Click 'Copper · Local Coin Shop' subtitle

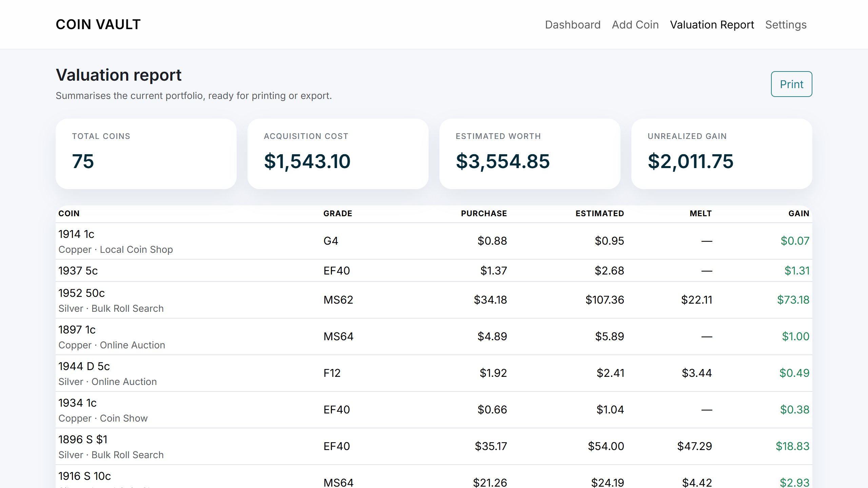tap(116, 249)
